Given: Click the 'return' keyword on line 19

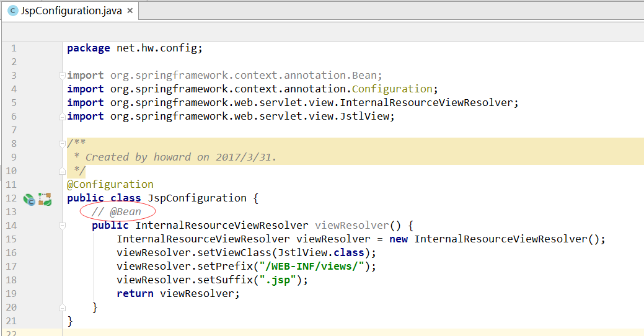Looking at the screenshot, I should (x=135, y=294).
